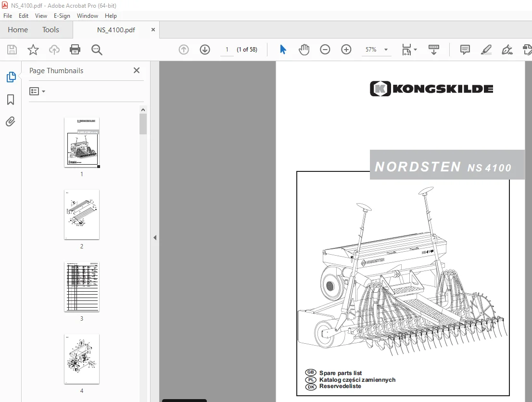Click the 'Page Thumbnails' panel title
532x402 pixels.
point(56,71)
